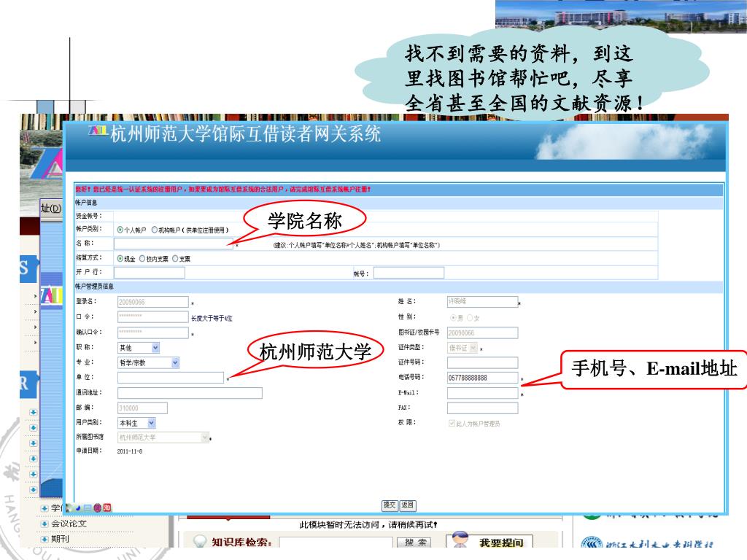
Task: Click the 提交 submit button
Action: click(390, 505)
